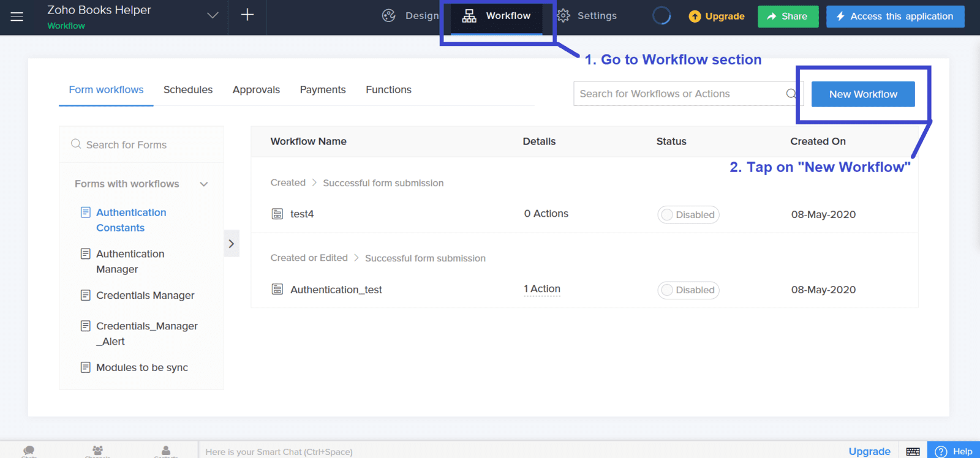Expand the Zoho Books Helper application dropdown

pos(213,15)
